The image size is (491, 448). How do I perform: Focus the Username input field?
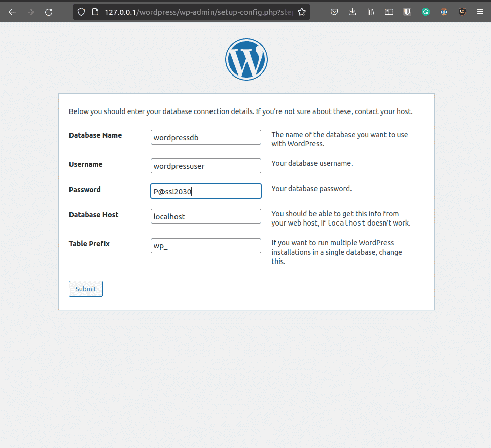point(206,166)
